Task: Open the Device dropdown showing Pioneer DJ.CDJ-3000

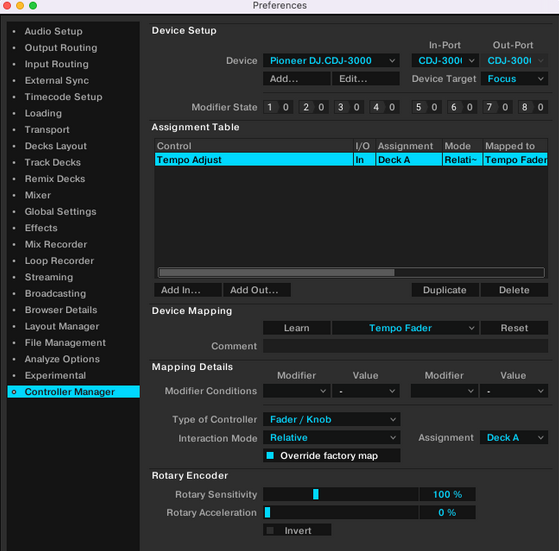Action: point(331,61)
